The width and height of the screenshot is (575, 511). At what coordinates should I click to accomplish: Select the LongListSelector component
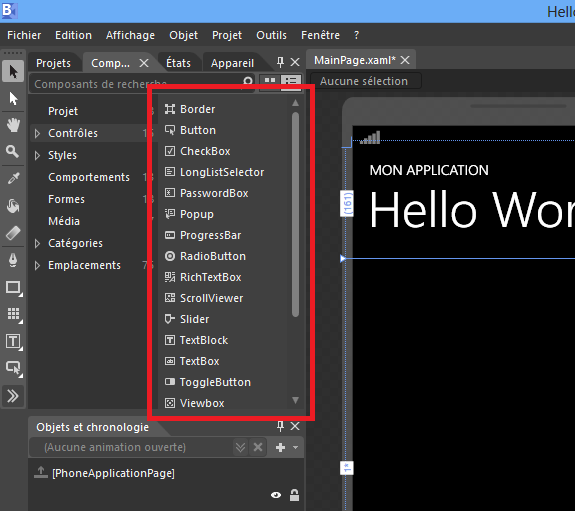coord(222,172)
